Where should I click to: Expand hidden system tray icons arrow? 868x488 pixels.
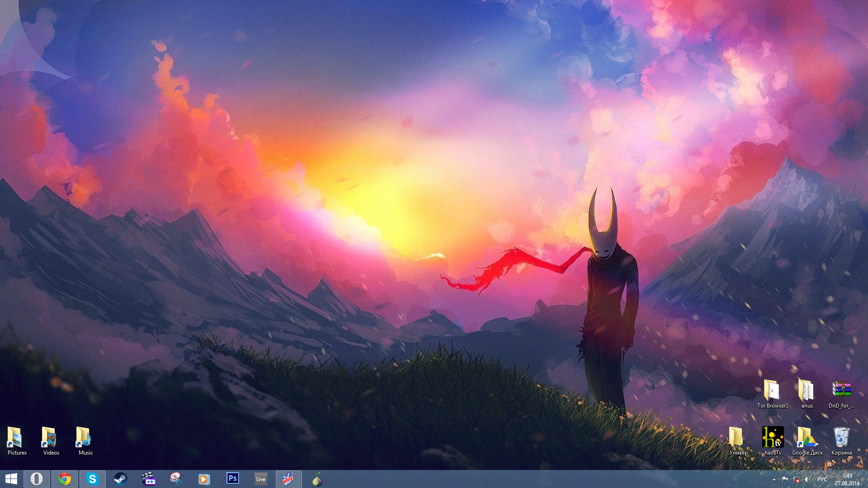(x=774, y=479)
